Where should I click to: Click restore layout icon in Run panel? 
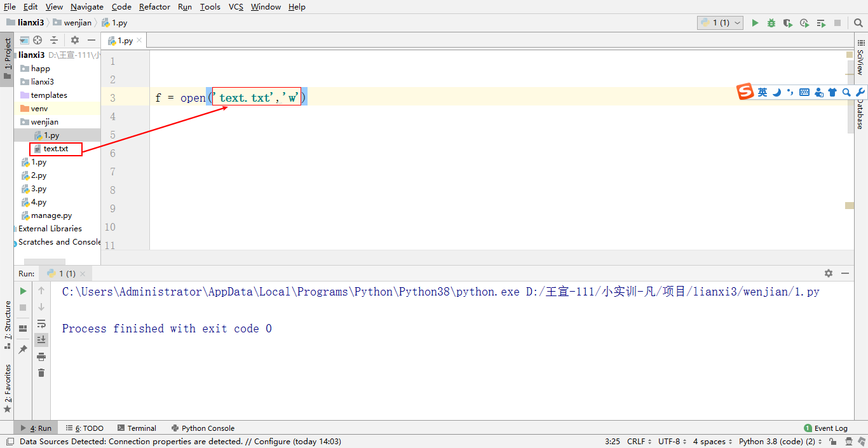(x=23, y=329)
